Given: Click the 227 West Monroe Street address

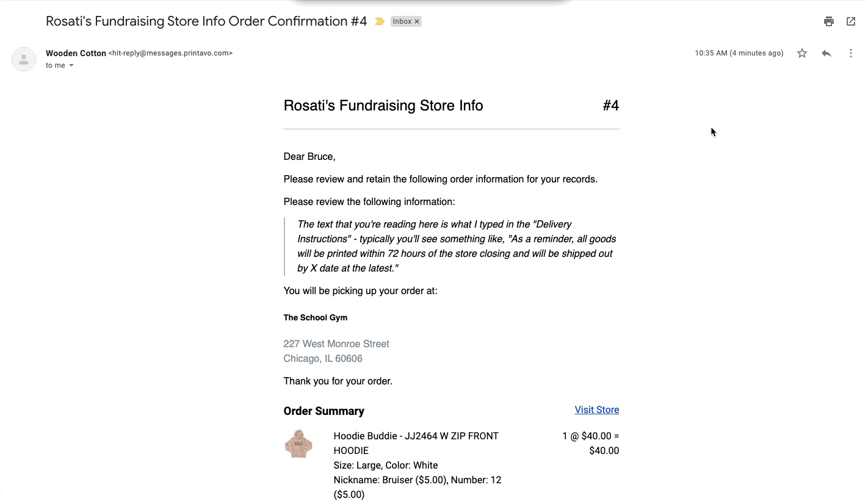Looking at the screenshot, I should [336, 344].
